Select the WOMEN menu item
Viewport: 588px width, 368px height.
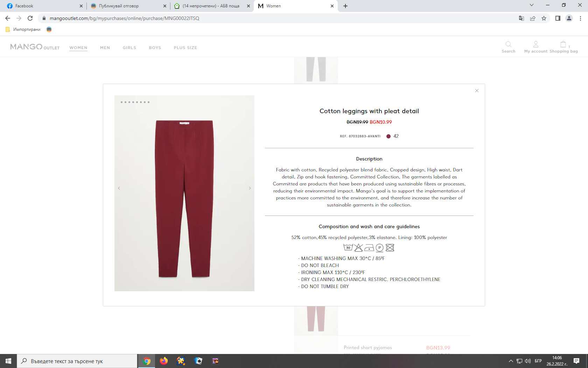click(x=78, y=48)
